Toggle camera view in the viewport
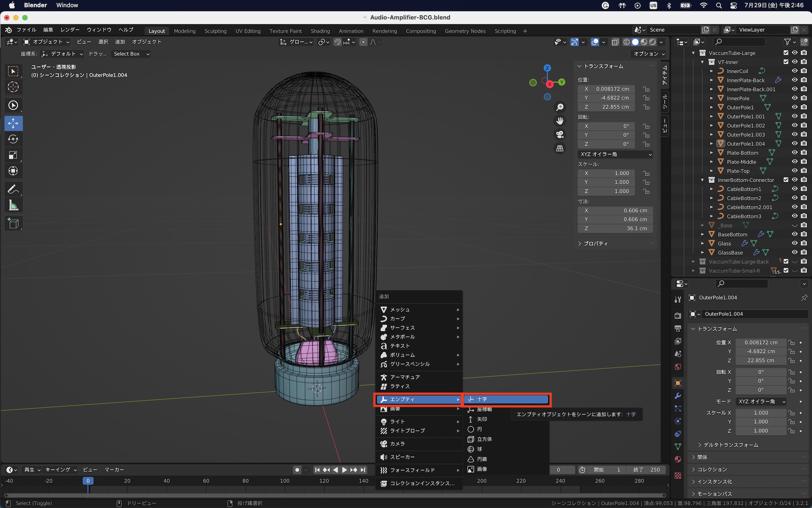 (560, 135)
